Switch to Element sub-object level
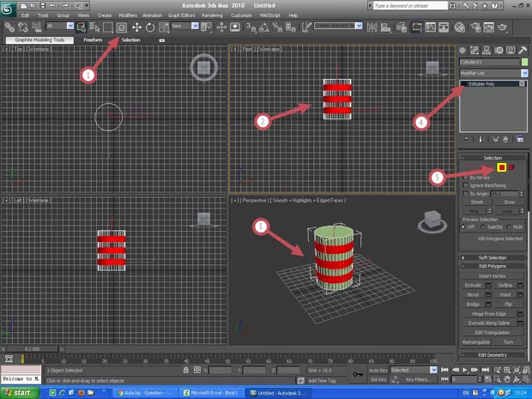 click(511, 166)
